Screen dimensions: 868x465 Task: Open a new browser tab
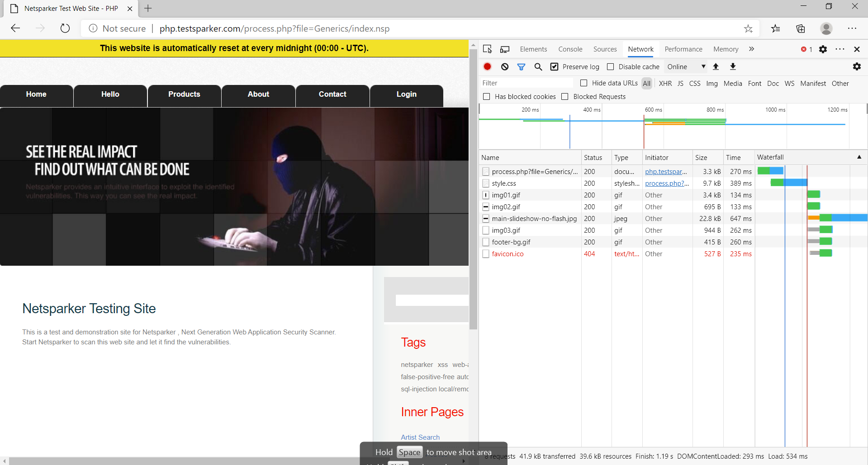click(x=148, y=8)
